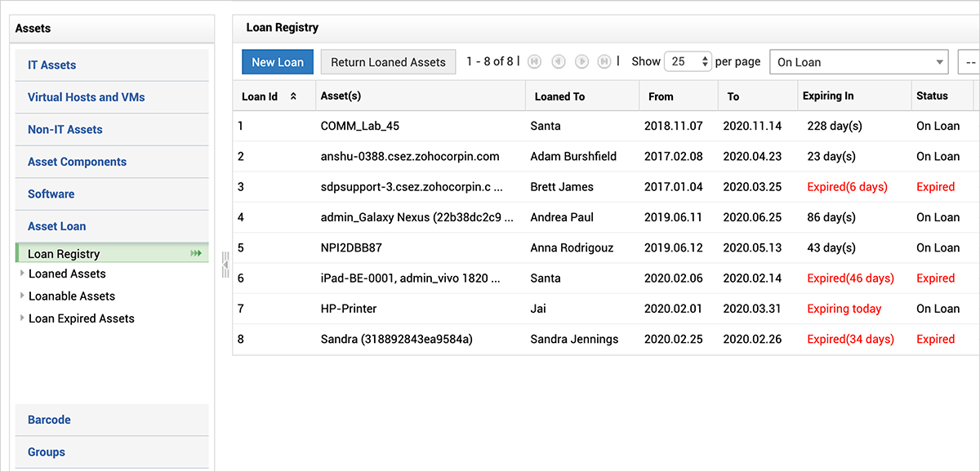Viewport: 980px width, 472px height.
Task: Change the Show 25 per page stepper
Action: pos(688,61)
